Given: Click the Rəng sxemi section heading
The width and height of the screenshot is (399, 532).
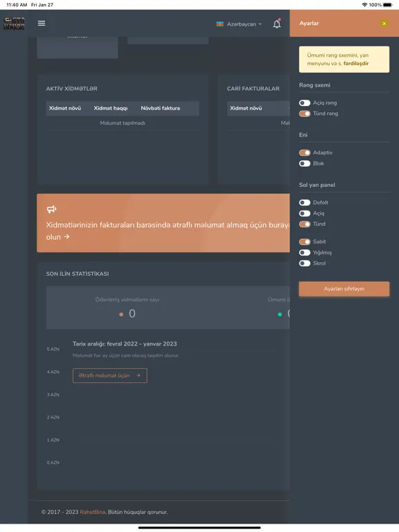Looking at the screenshot, I should pyautogui.click(x=314, y=85).
